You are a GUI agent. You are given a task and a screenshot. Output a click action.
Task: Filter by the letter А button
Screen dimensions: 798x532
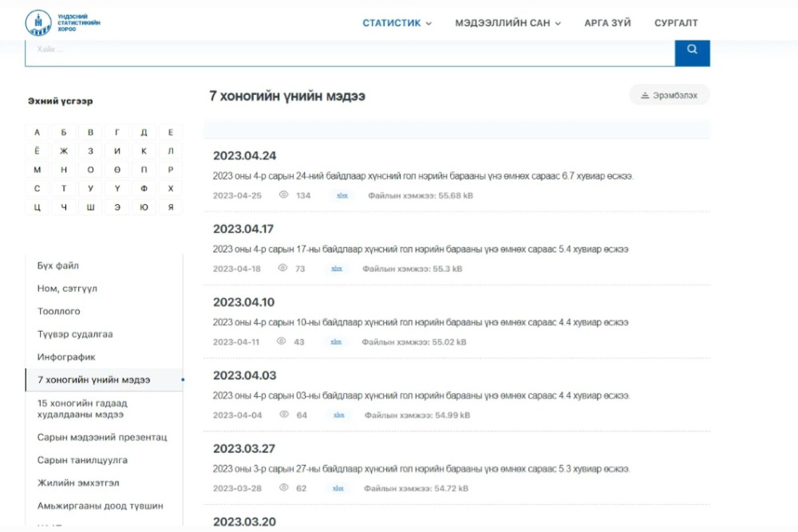pos(38,132)
